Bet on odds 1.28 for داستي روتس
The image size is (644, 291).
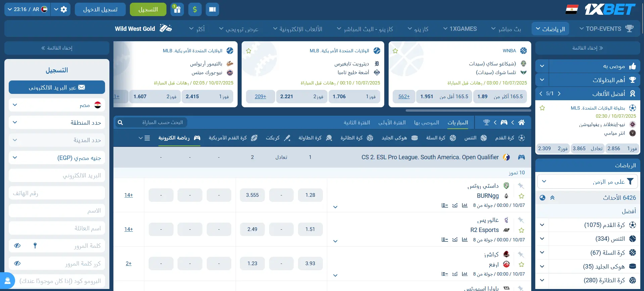[x=310, y=195]
